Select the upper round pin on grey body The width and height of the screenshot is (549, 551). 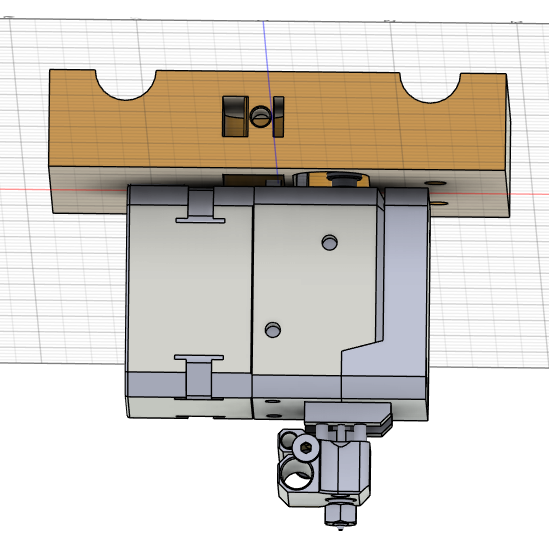(x=330, y=242)
